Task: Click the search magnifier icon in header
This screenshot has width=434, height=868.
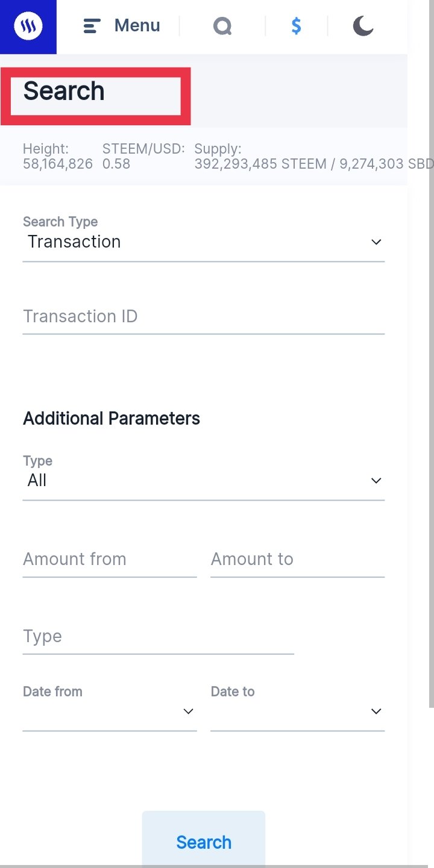Action: (x=222, y=26)
